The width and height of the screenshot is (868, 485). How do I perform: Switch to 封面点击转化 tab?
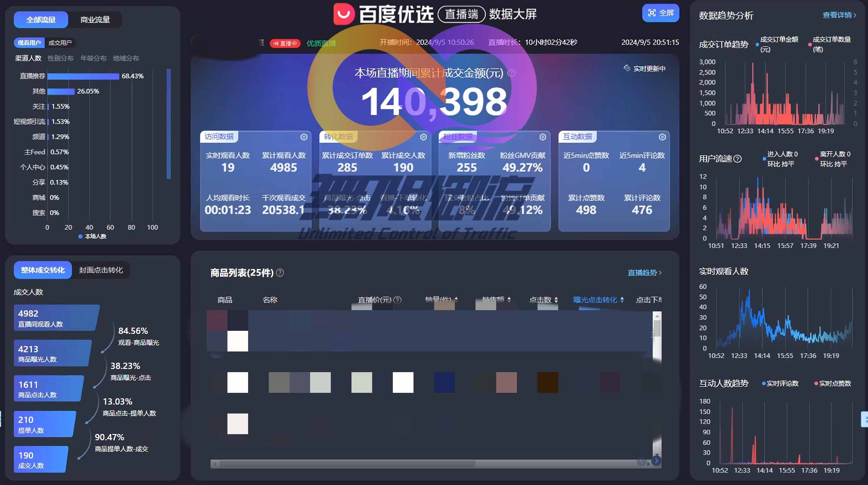point(101,270)
